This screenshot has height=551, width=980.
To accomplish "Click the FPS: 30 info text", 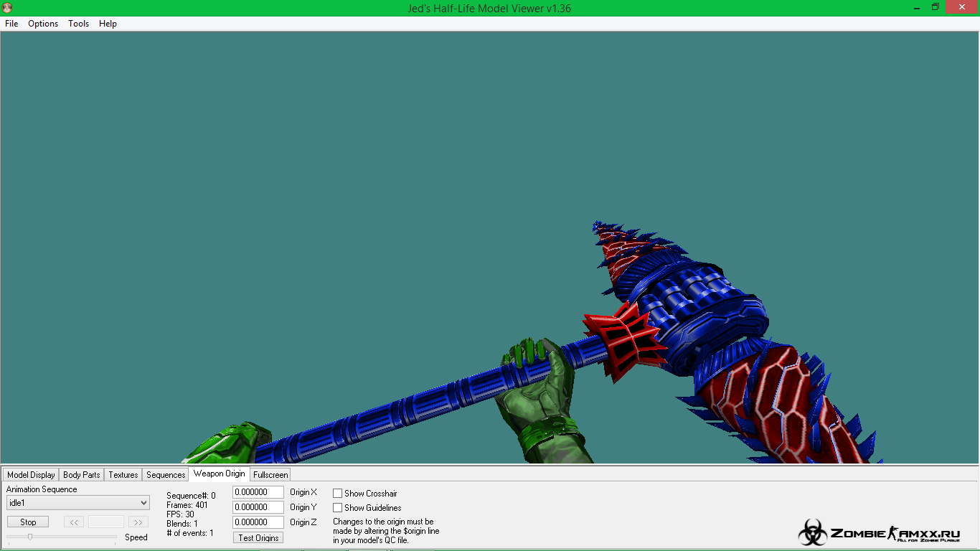I will pyautogui.click(x=180, y=514).
